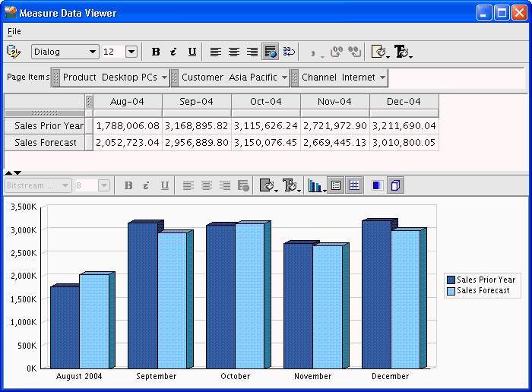The image size is (532, 392).
Task: Click cell value 3,115,626.24
Action: tap(266, 126)
